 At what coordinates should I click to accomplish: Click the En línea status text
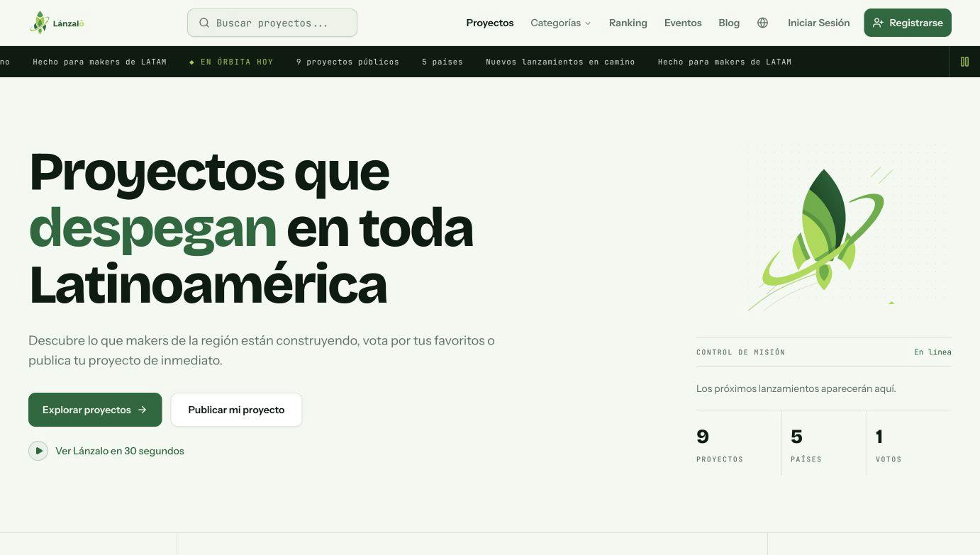(x=932, y=352)
